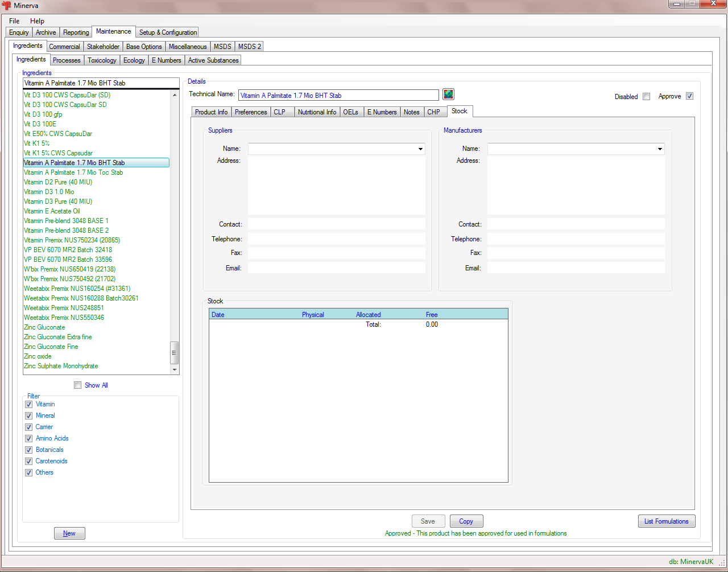The height and width of the screenshot is (572, 728).
Task: Switch to the Enquiry tab
Action: pos(19,32)
